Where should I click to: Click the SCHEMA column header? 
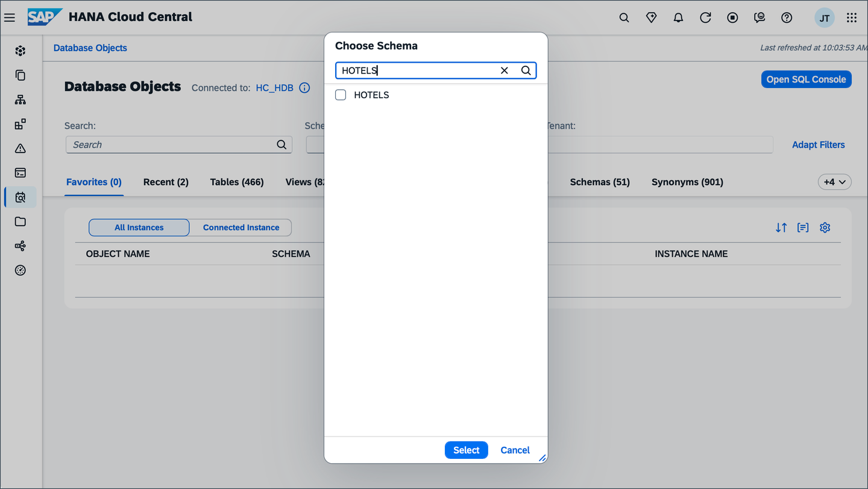(x=291, y=254)
